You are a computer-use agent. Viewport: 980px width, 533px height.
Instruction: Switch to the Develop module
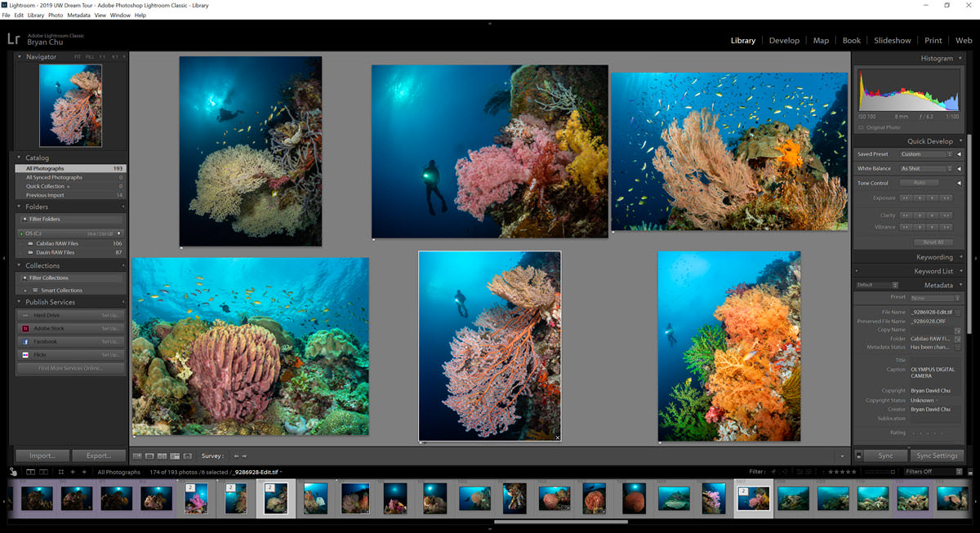(784, 40)
